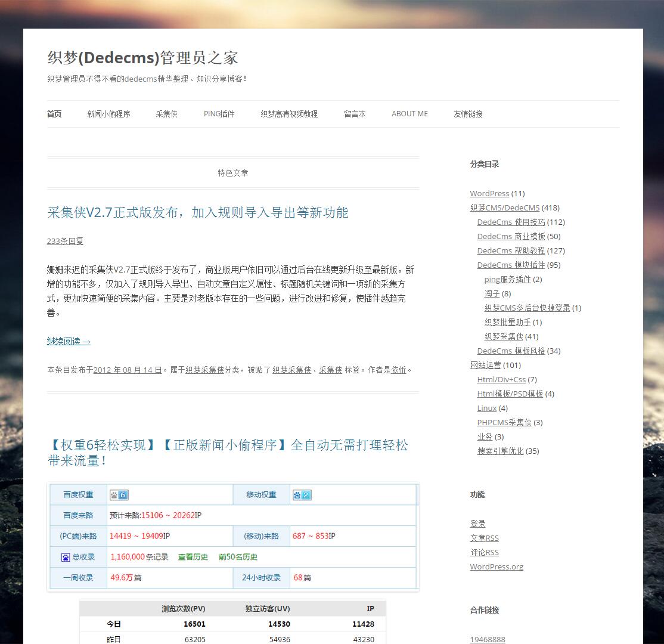Open the 业务 category
Screen dimensions: 664x644
pos(485,437)
